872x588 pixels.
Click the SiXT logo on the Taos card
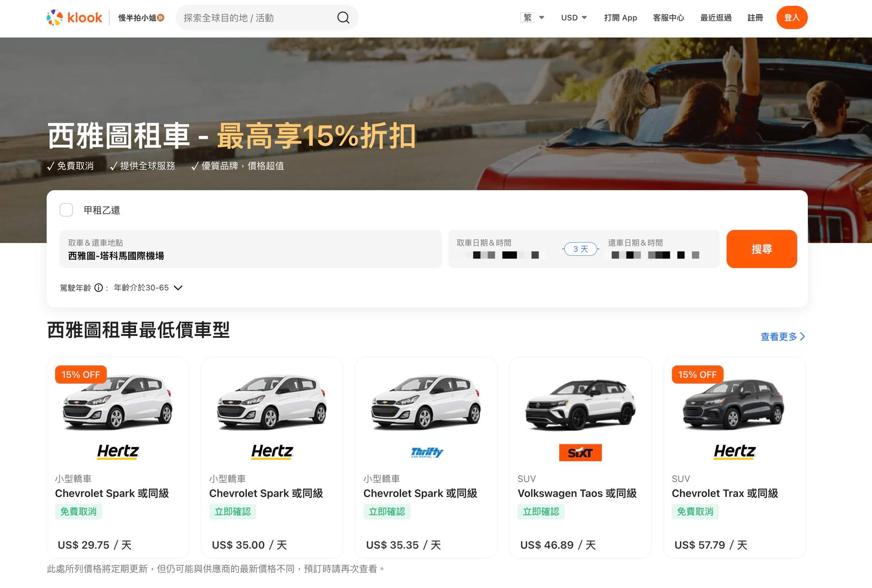click(580, 452)
